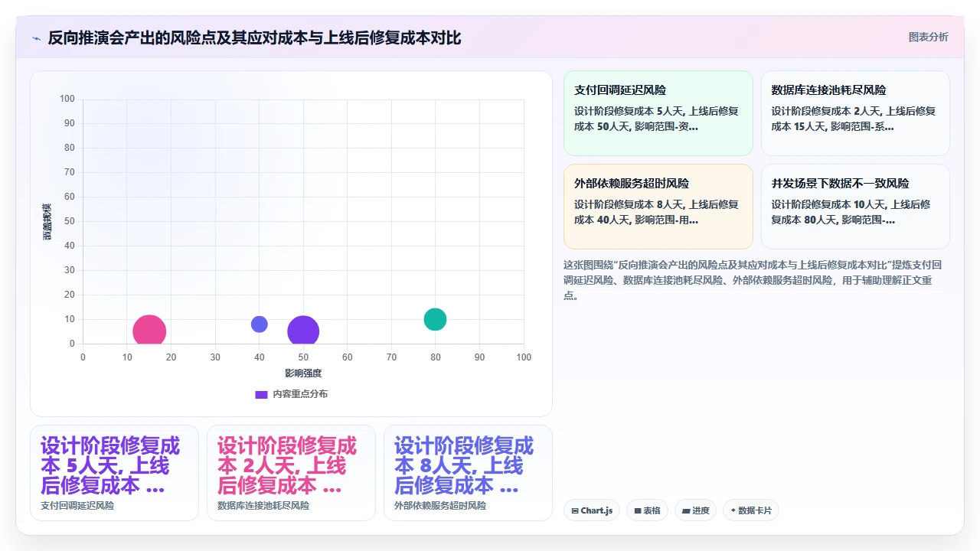Open the 支付回调延迟风险 green card
Screen dimensions: 980x551
(658, 113)
